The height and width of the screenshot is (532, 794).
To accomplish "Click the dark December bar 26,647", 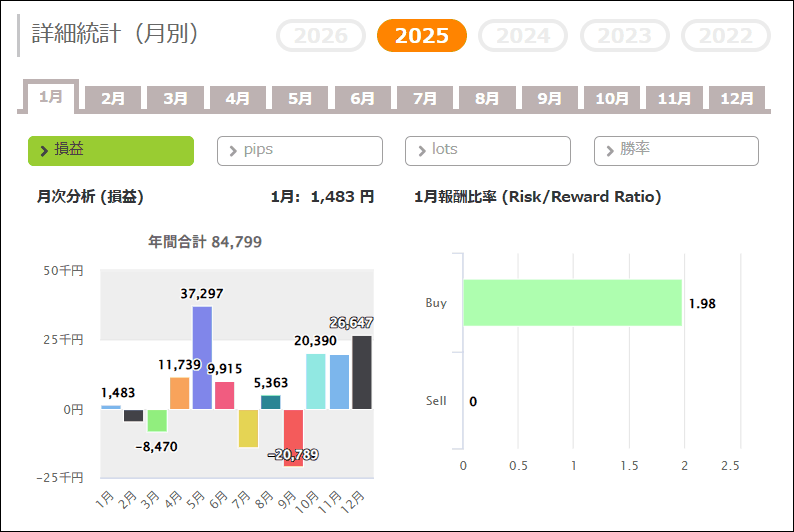I will coord(361,372).
